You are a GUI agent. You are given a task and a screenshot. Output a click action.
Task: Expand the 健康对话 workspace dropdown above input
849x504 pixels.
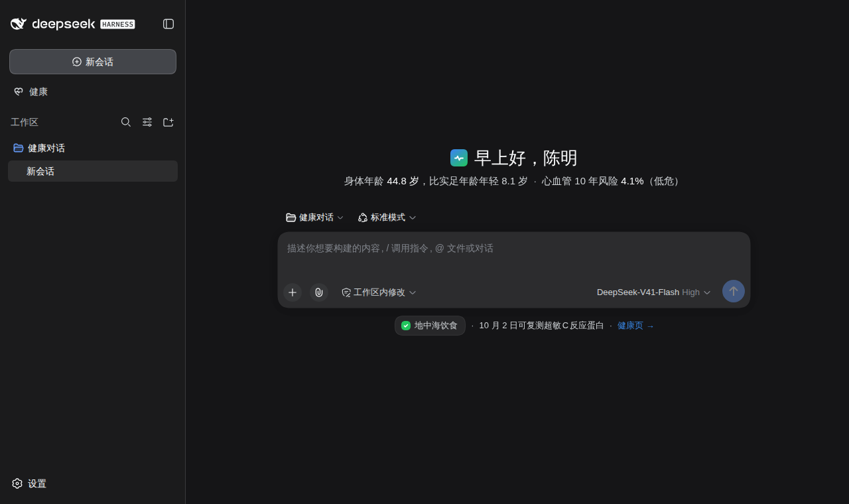click(315, 218)
